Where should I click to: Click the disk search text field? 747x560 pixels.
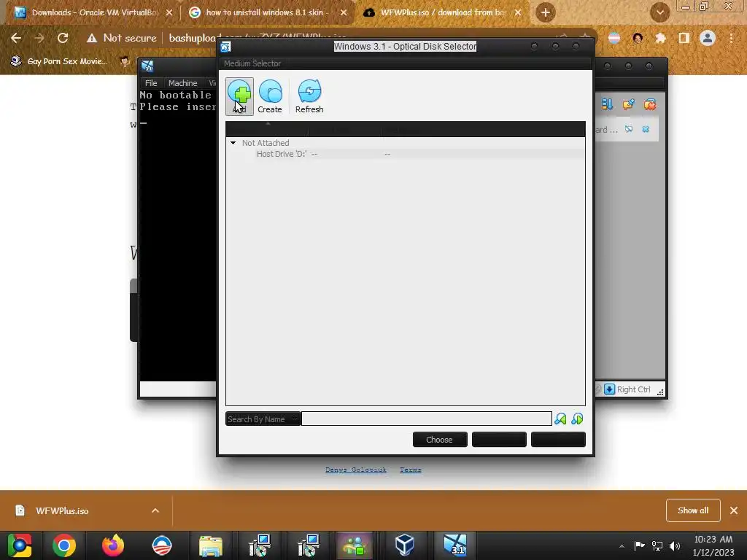[x=426, y=419]
